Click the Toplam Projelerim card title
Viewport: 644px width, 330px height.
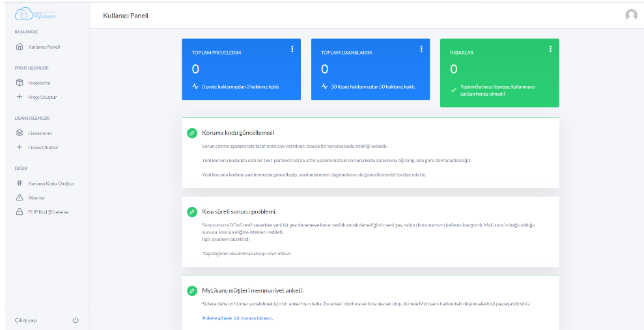coord(216,53)
